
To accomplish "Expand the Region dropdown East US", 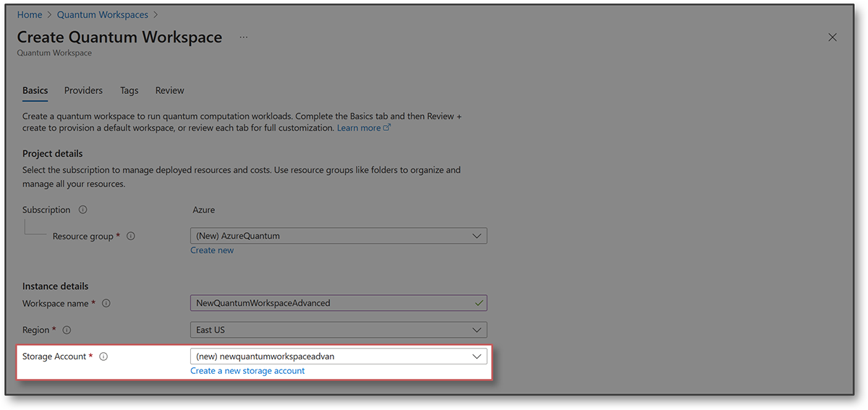I will 339,330.
